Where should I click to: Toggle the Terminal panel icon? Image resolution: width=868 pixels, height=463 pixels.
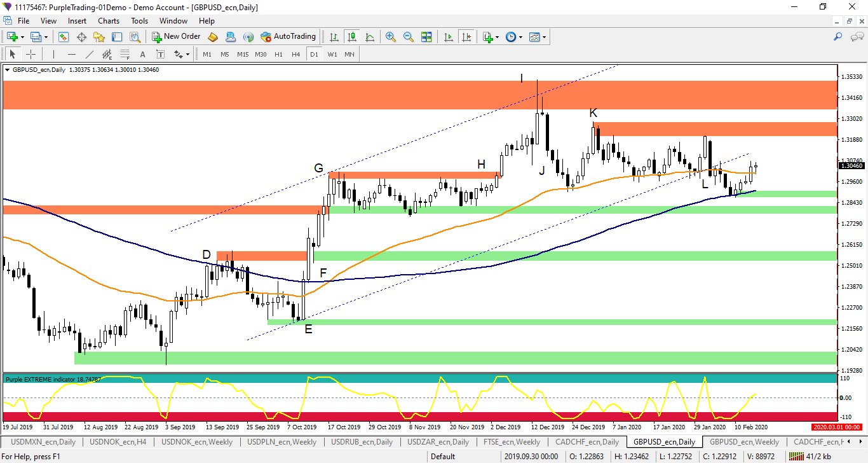(117, 37)
